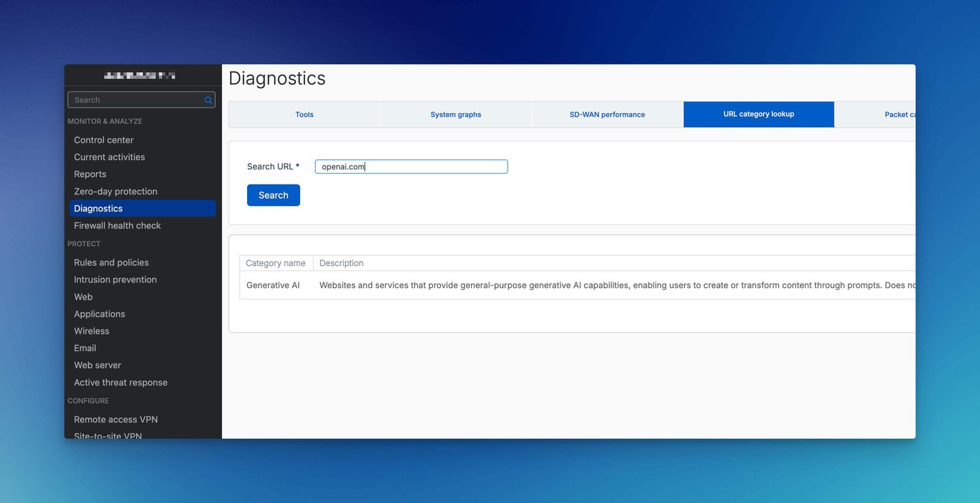Screen dimensions: 980x503
Task: Select Diagnostics in the sidebar
Action: 143,208
